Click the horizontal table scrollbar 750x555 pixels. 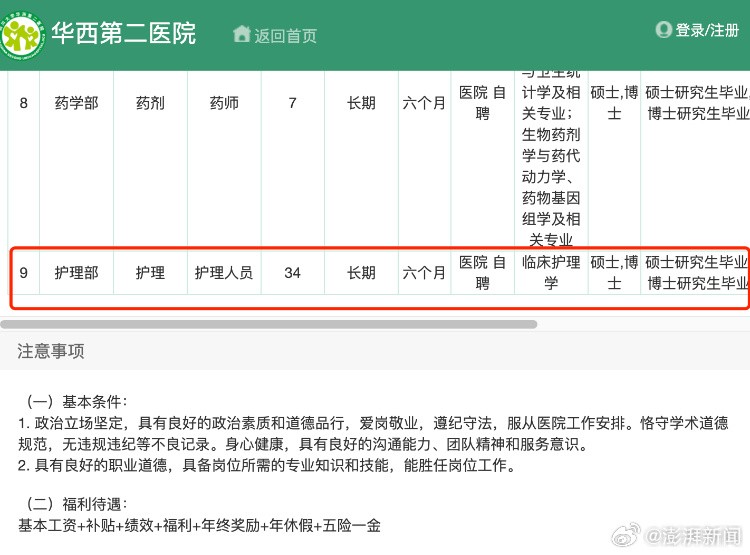(268, 324)
